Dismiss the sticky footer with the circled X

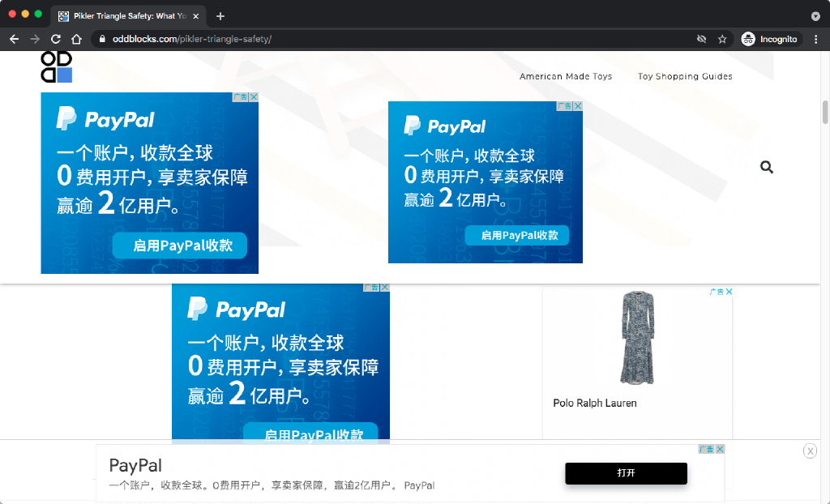(810, 451)
